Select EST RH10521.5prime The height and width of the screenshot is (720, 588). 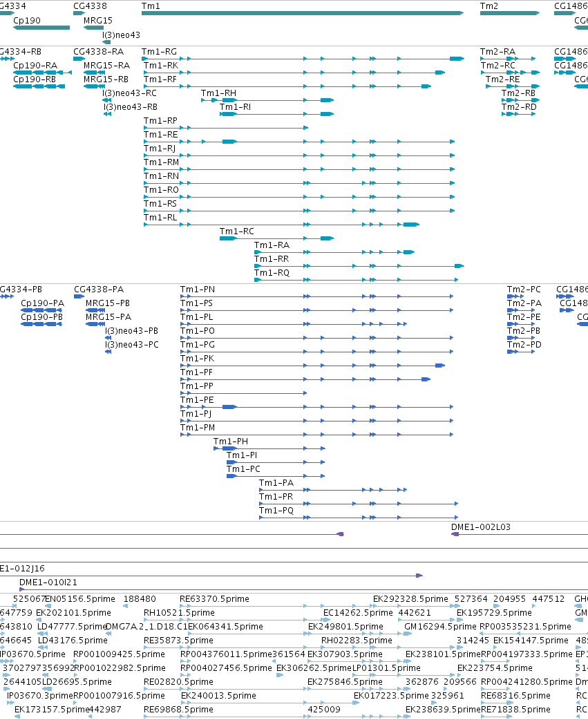[179, 612]
